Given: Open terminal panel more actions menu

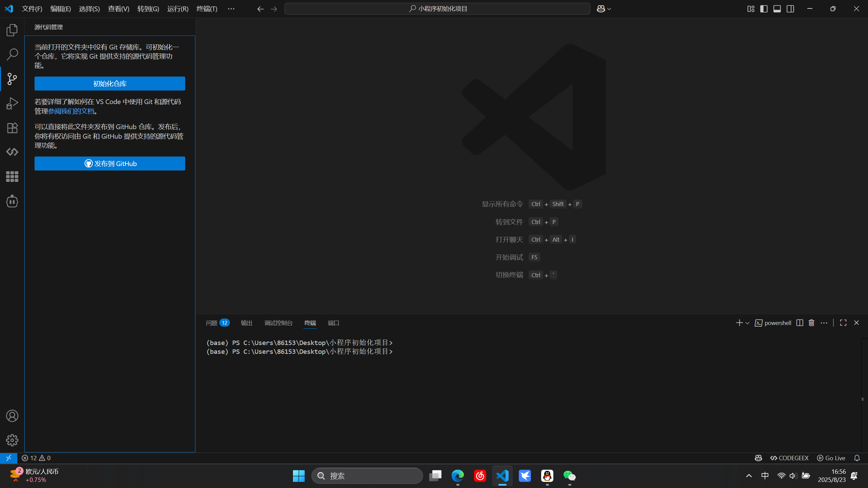Looking at the screenshot, I should [x=824, y=323].
